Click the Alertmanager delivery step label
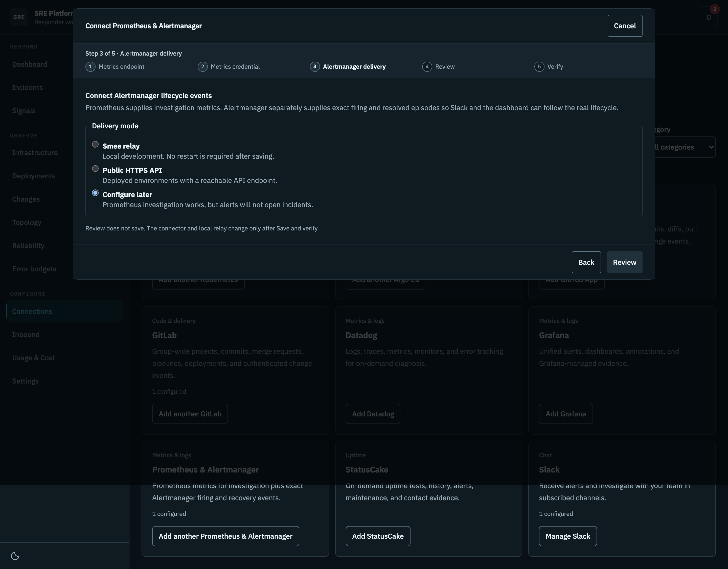728x569 pixels. coord(354,67)
